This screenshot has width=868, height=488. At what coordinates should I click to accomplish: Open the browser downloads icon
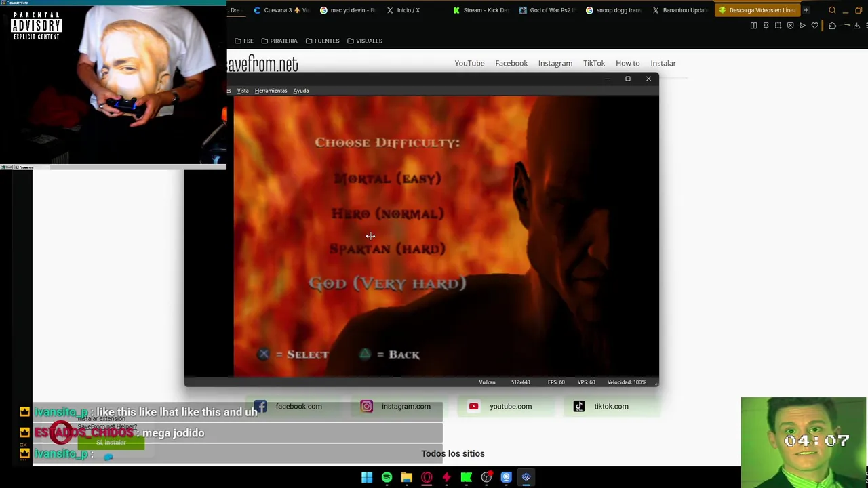point(856,26)
